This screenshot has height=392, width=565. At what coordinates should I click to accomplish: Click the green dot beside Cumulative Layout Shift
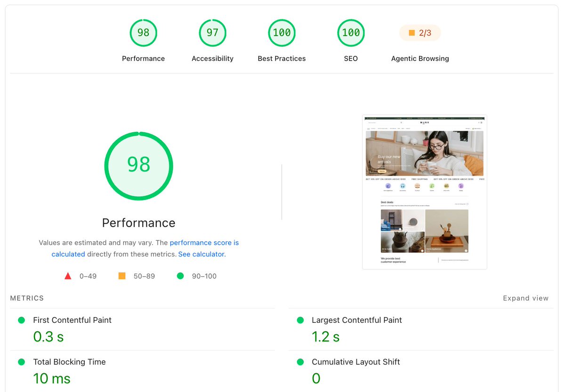(300, 362)
